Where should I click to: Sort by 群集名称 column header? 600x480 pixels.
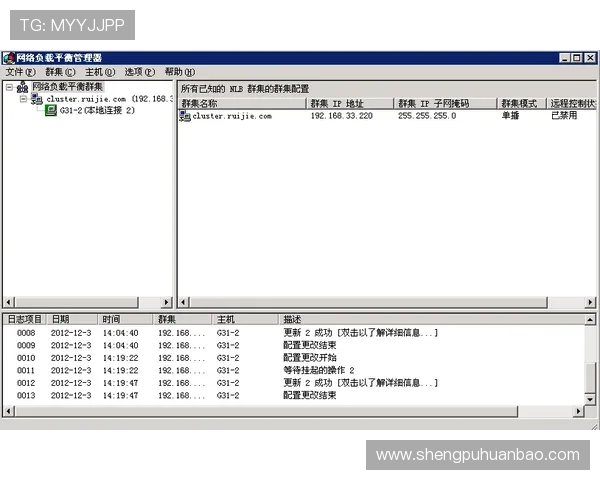[243, 103]
